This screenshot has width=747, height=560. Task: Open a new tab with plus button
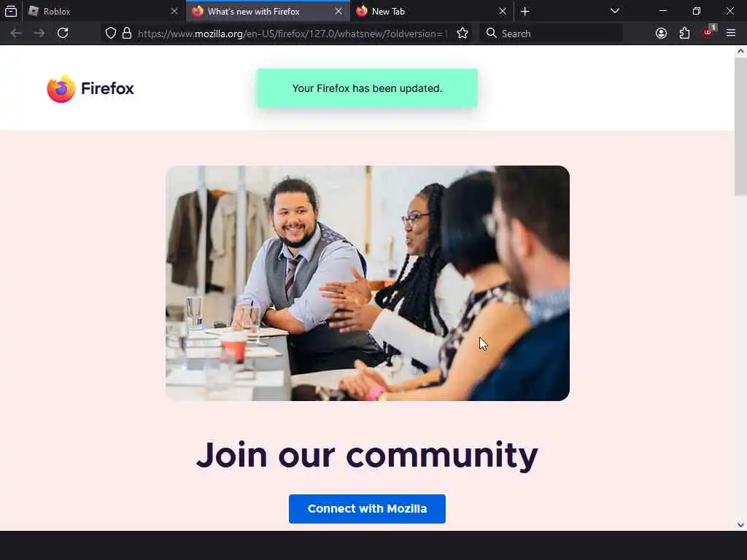pos(525,11)
